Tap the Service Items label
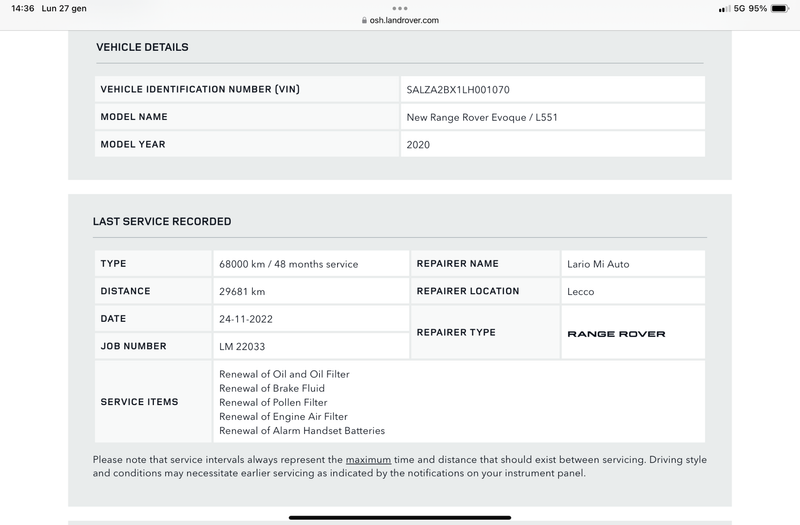This screenshot has width=800, height=525. tap(139, 402)
